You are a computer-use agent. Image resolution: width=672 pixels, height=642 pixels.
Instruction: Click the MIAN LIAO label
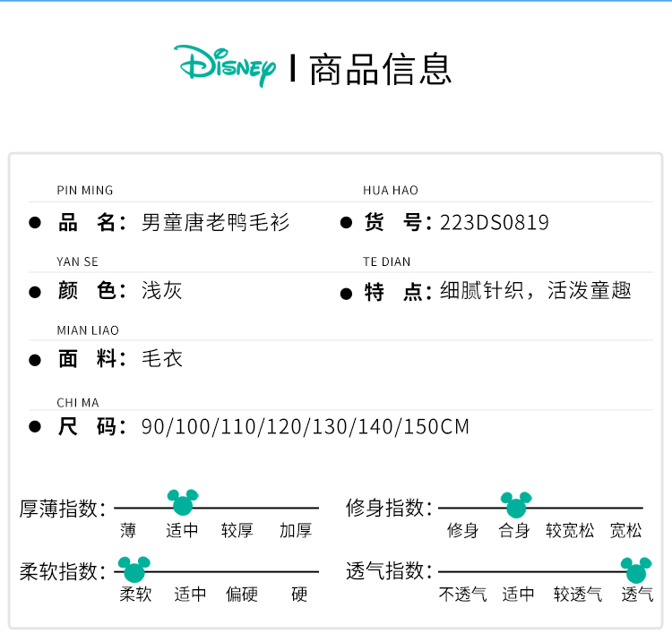coord(88,330)
